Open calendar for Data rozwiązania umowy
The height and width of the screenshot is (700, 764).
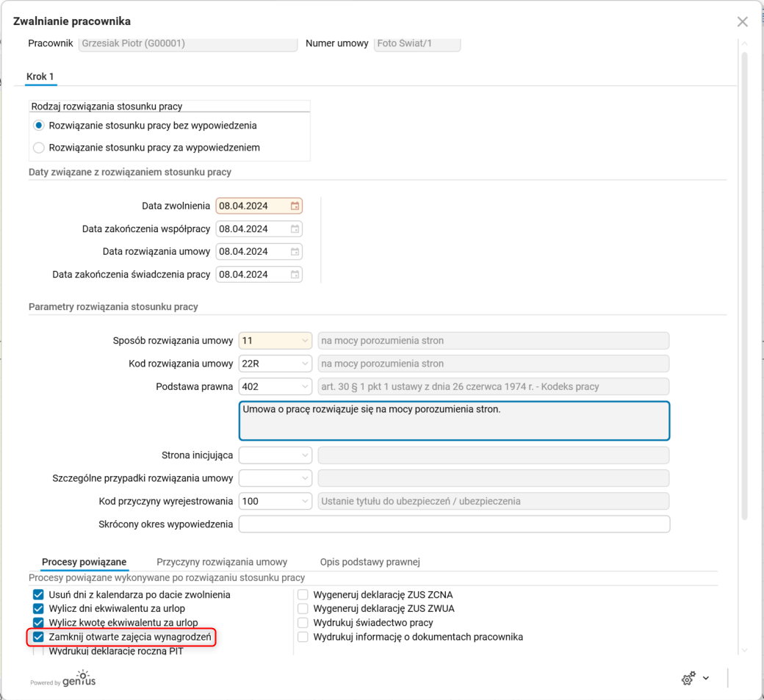295,251
